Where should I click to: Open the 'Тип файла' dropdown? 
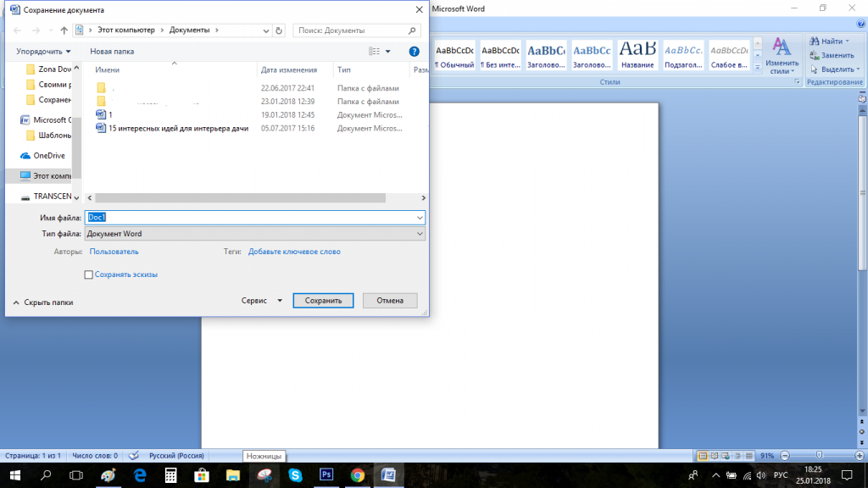[x=254, y=234]
